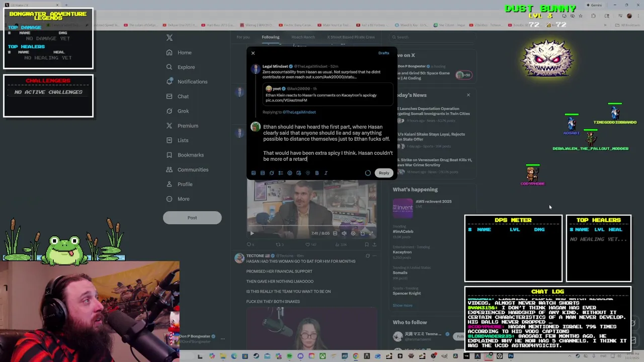Image resolution: width=644 pixels, height=362 pixels.
Task: Toggle bold formatting in reply
Action: pos(317,173)
